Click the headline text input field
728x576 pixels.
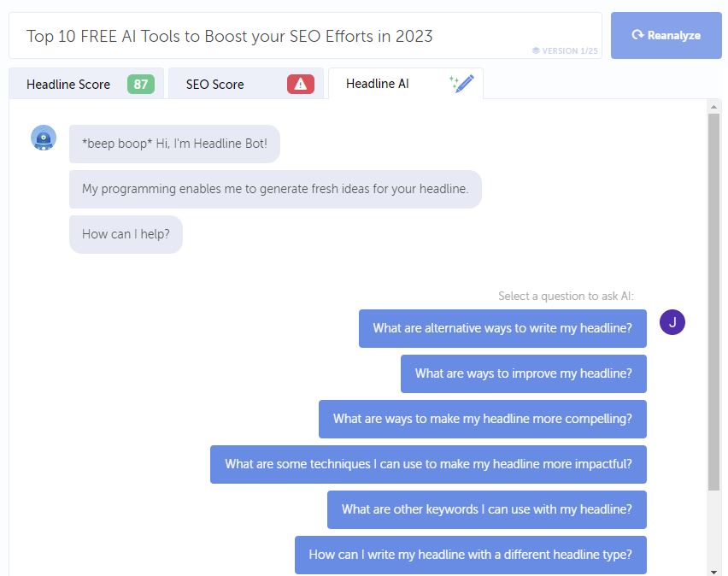[x=305, y=36]
